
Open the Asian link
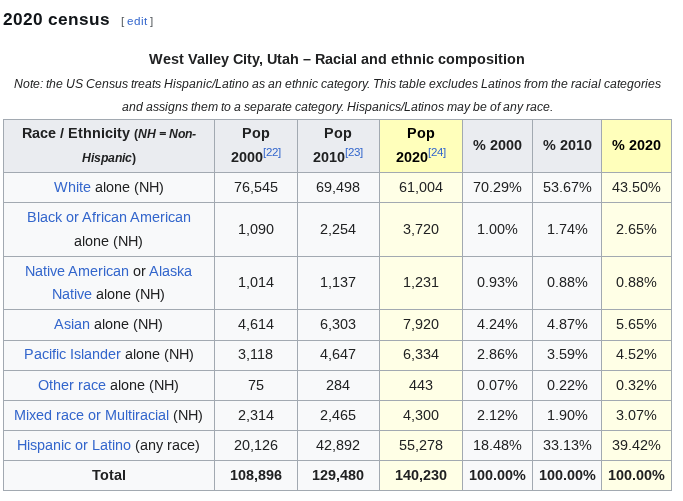[71, 324]
